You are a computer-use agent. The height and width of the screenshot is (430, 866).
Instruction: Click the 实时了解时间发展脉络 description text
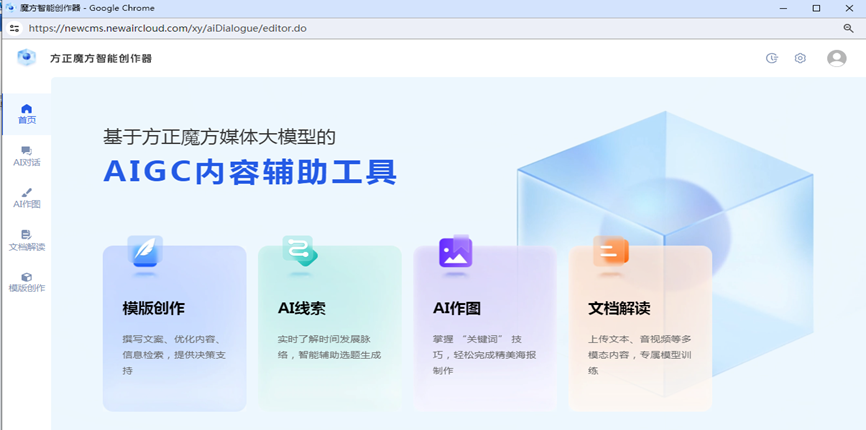[x=329, y=347]
